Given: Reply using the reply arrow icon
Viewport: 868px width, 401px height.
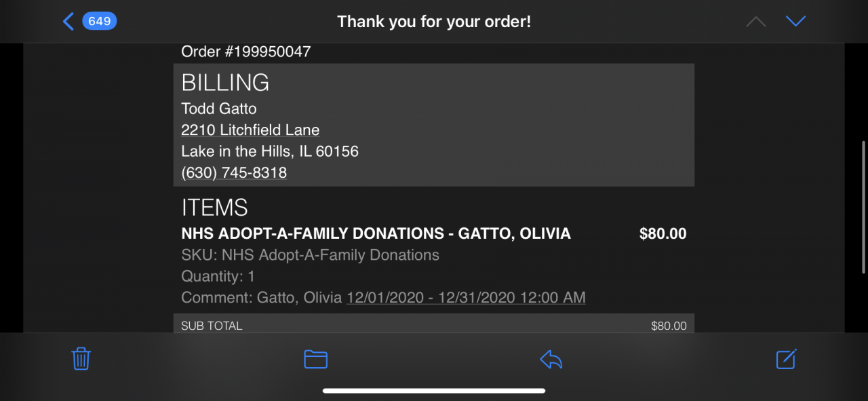Looking at the screenshot, I should 551,359.
